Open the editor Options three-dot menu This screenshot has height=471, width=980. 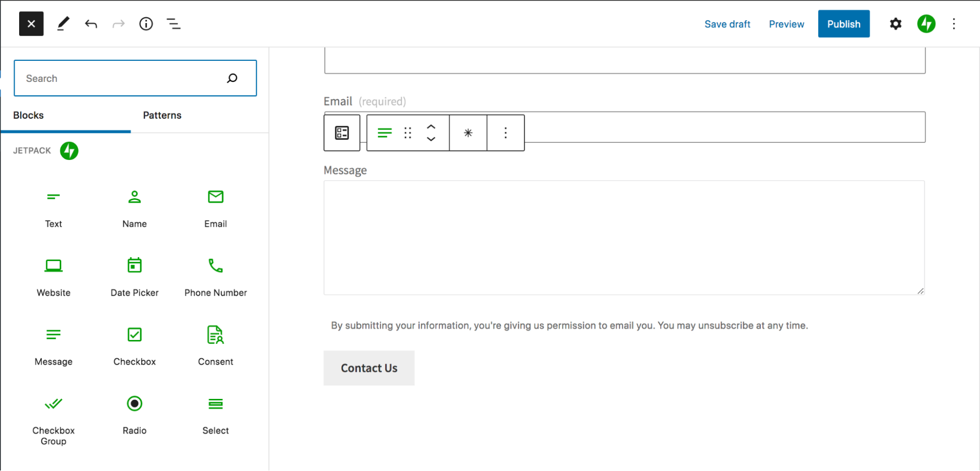(954, 24)
